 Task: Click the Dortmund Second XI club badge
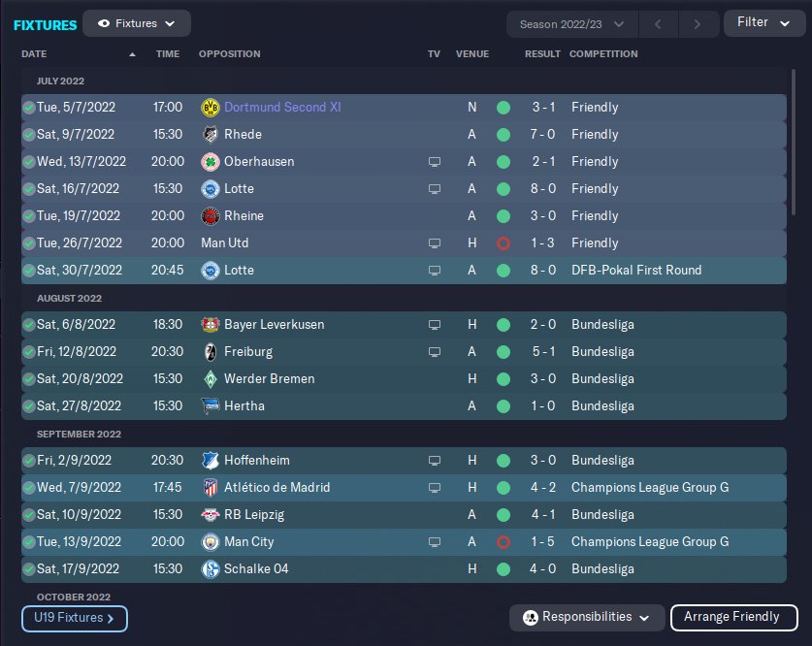point(210,107)
